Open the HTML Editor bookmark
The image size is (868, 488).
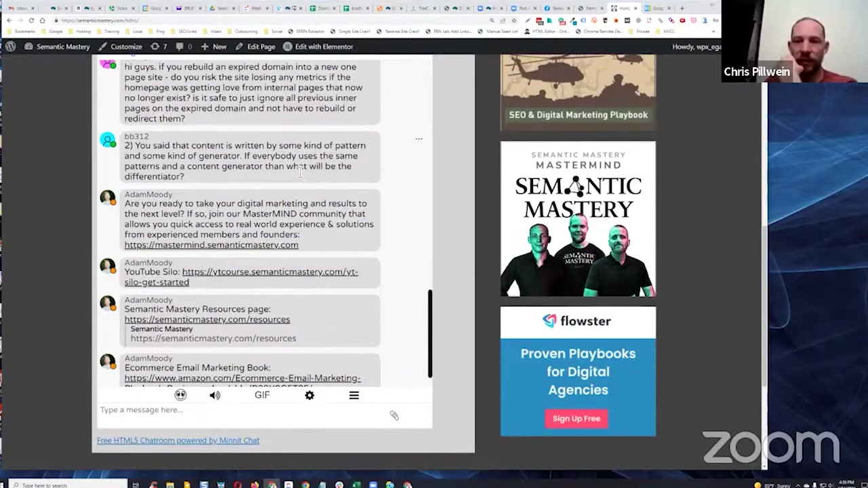[x=547, y=32]
